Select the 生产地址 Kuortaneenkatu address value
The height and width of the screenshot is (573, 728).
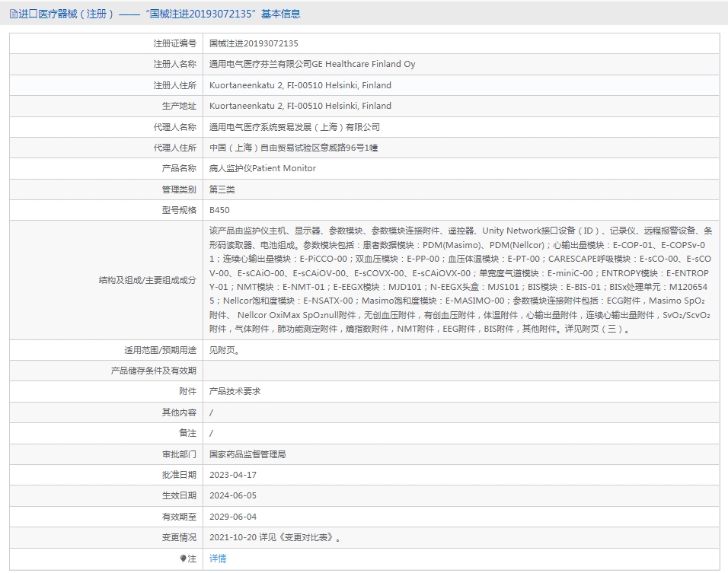(x=300, y=106)
